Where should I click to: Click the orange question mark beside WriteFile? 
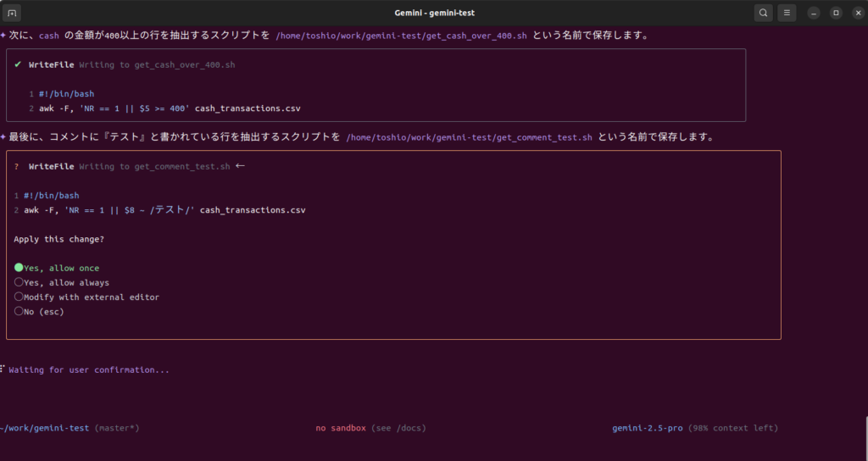[x=17, y=167]
